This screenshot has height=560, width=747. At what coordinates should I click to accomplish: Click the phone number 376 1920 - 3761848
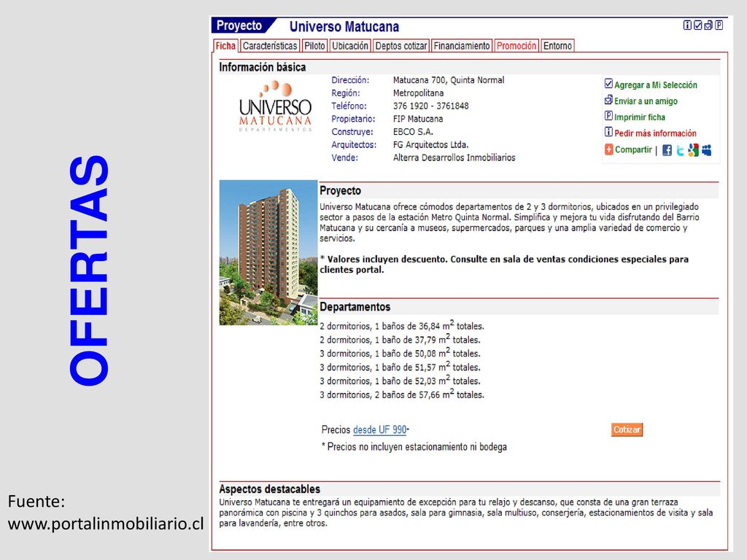[x=430, y=106]
